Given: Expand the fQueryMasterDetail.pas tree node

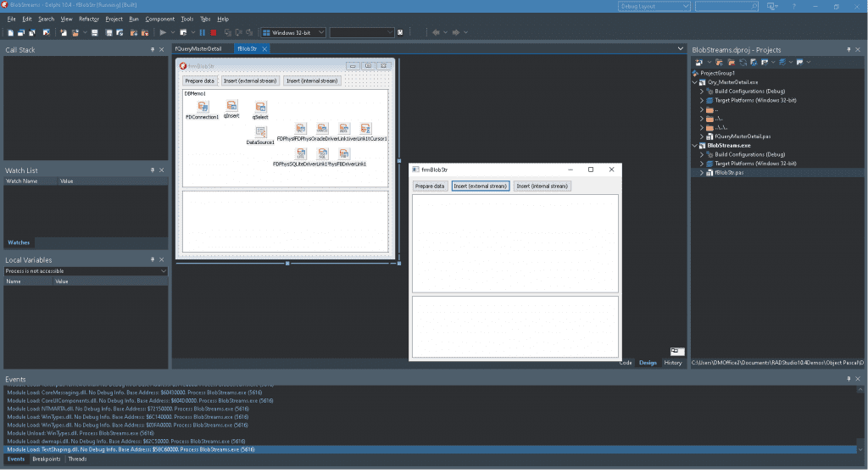Looking at the screenshot, I should coord(702,136).
